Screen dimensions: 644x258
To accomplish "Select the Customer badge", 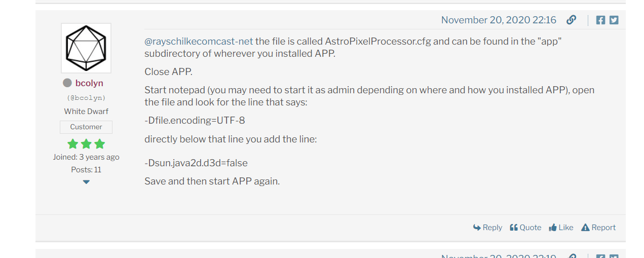I will (x=86, y=127).
